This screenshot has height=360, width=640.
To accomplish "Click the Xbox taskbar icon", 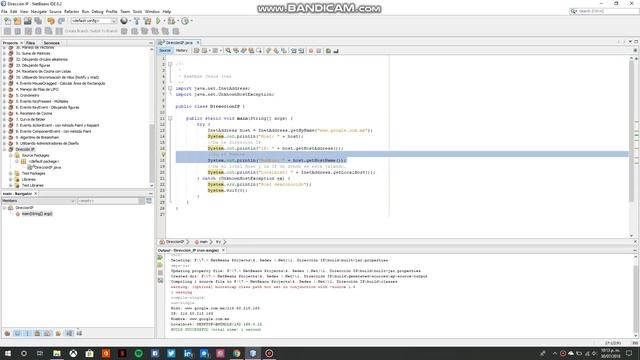I will click(73, 353).
